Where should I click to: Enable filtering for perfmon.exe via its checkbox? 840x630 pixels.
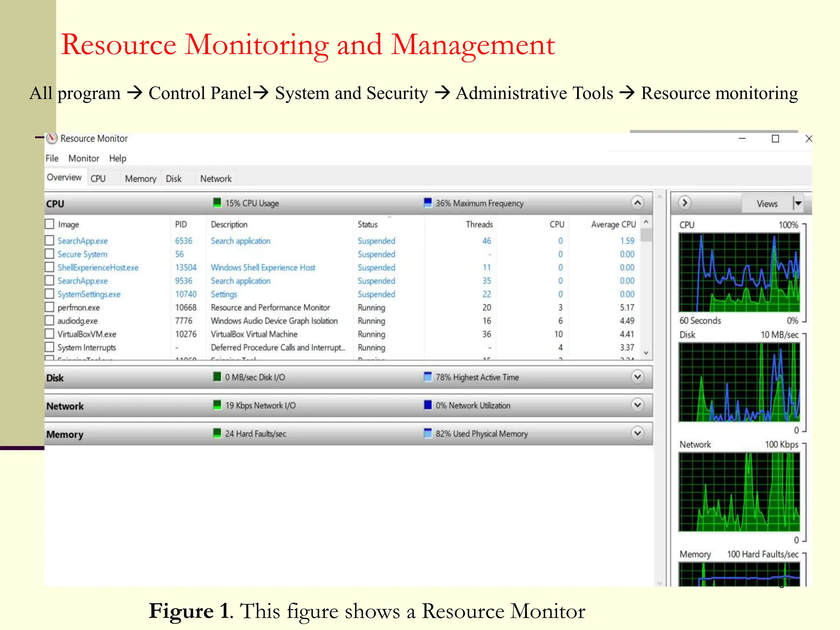pos(49,307)
